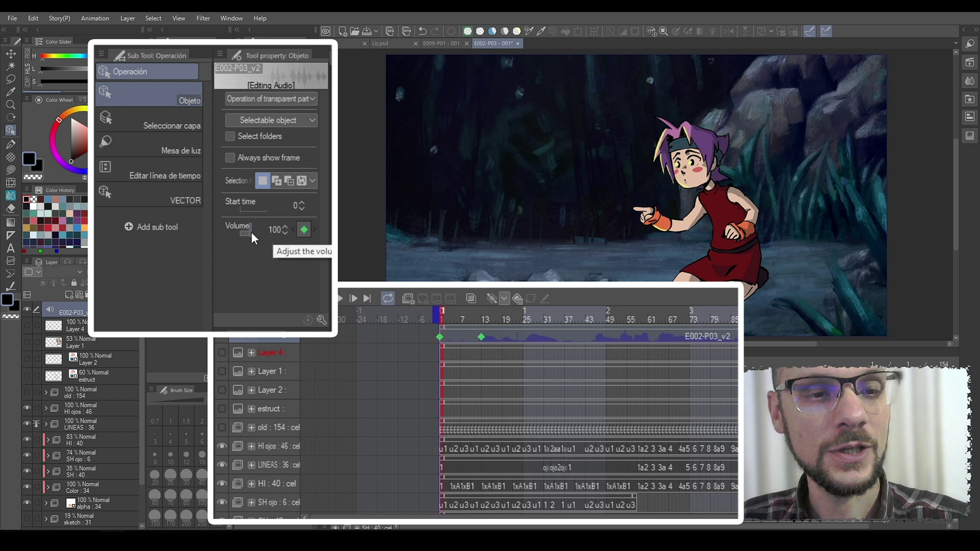Select the Mesa de luz sub tool

click(149, 144)
